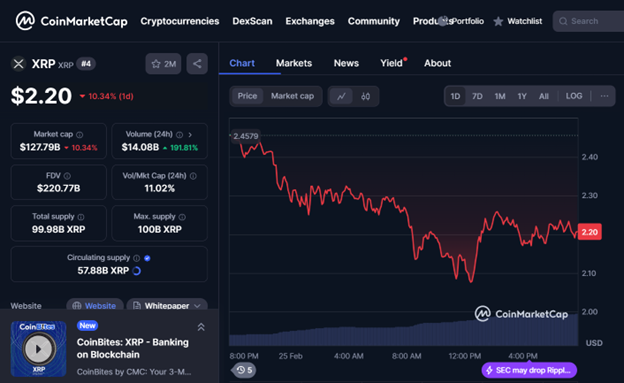624x383 pixels.
Task: Show Max. supply info icon
Action: pyautogui.click(x=182, y=217)
